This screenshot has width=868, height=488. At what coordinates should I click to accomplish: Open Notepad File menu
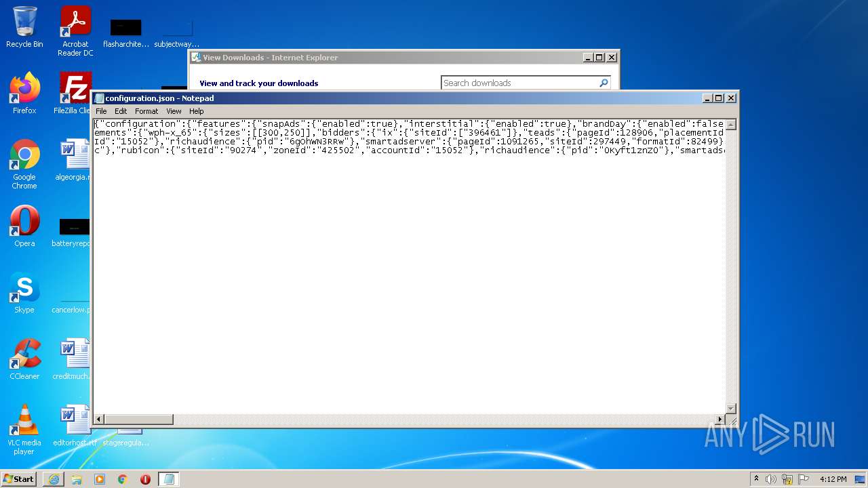point(101,111)
